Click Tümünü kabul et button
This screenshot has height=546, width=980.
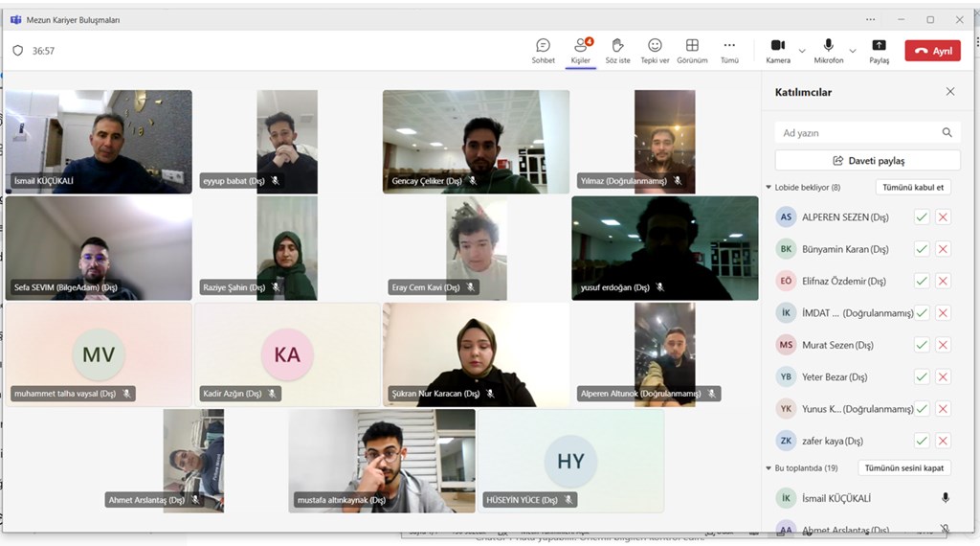(x=913, y=188)
